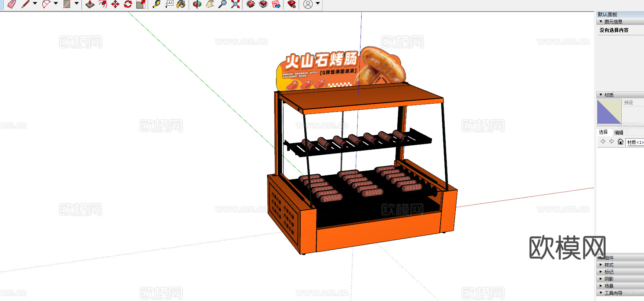644x301 pixels.
Task: Switch to the 编辑 tab
Action: coord(619,132)
